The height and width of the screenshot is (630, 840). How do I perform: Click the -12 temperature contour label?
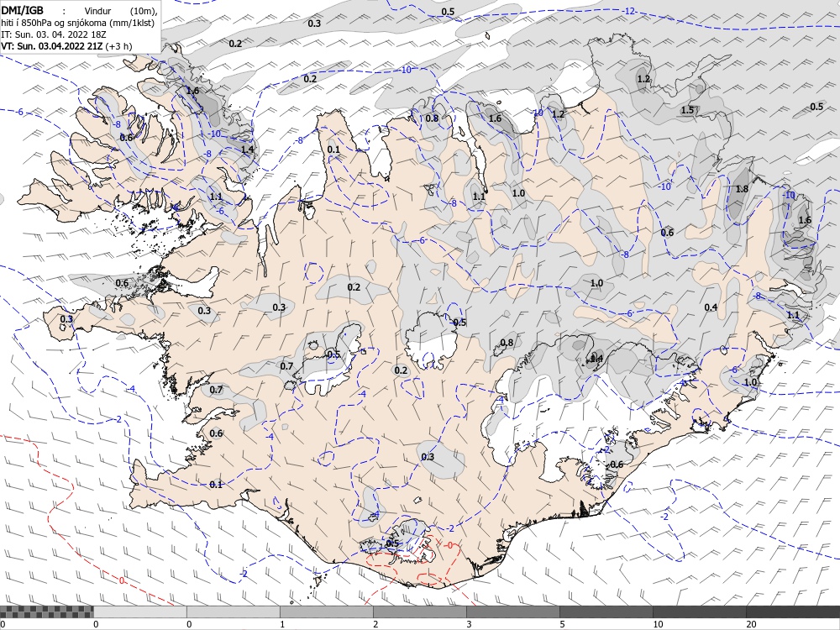[629, 11]
